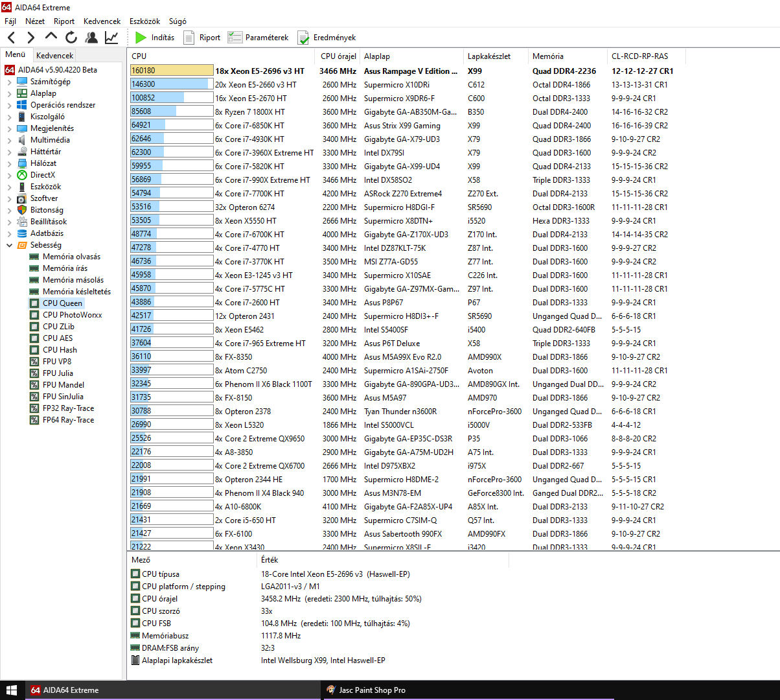Switch to the Menü tab
The height and width of the screenshot is (700, 780).
16,55
